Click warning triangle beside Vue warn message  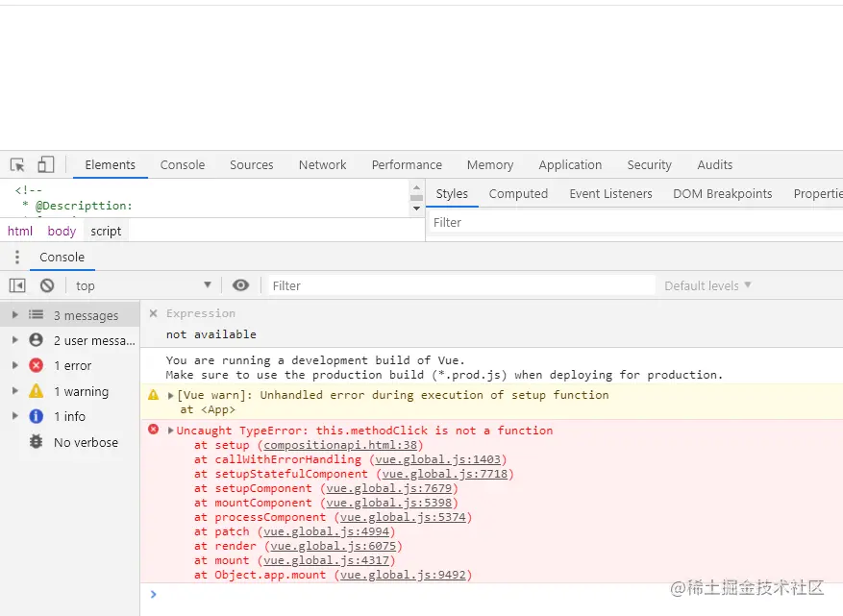(153, 395)
